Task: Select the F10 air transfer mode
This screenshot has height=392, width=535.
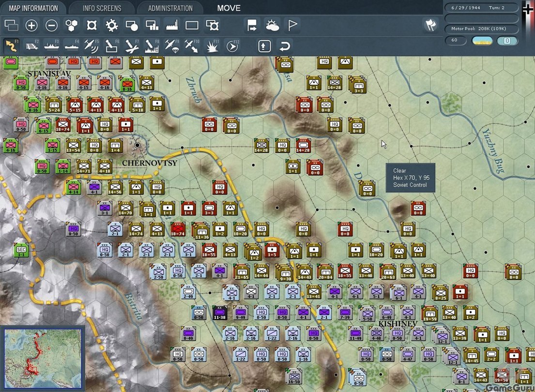Action: (192, 45)
